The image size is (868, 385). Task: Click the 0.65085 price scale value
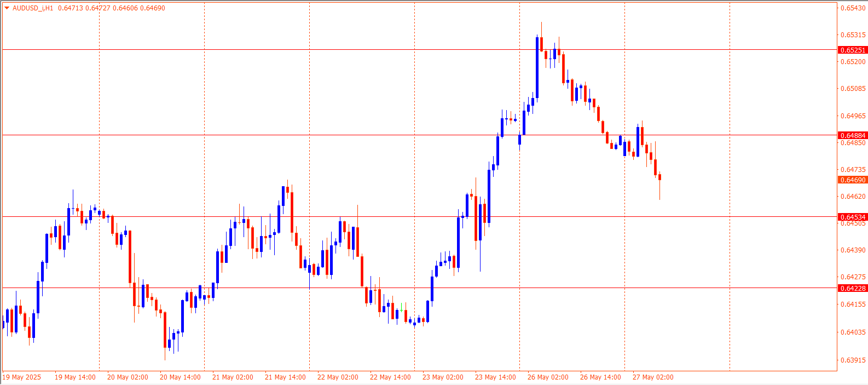tap(853, 89)
